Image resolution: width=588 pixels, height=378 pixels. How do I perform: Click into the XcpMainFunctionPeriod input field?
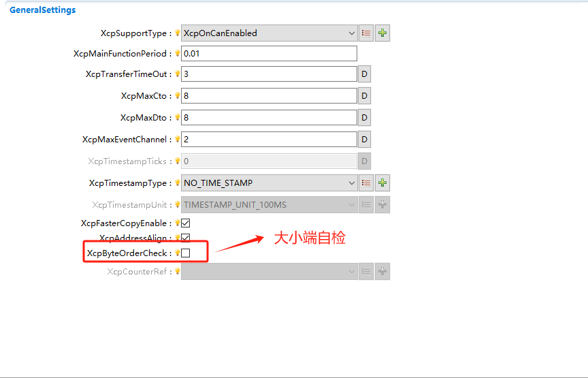point(269,53)
